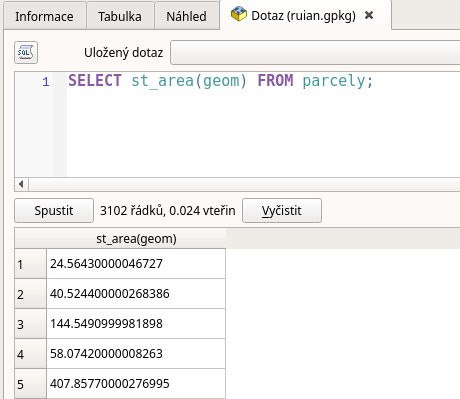Select result row header 3
Viewport: 460px width, 399px height.
[30, 324]
